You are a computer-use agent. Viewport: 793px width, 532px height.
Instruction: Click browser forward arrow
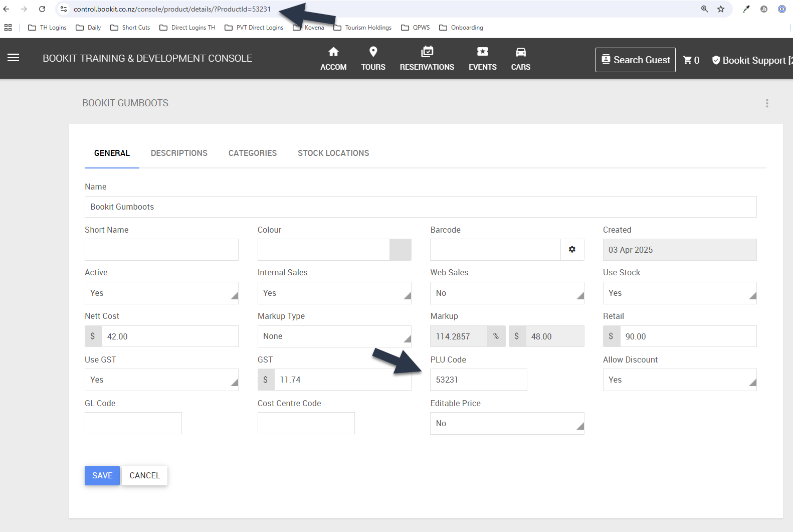(24, 9)
